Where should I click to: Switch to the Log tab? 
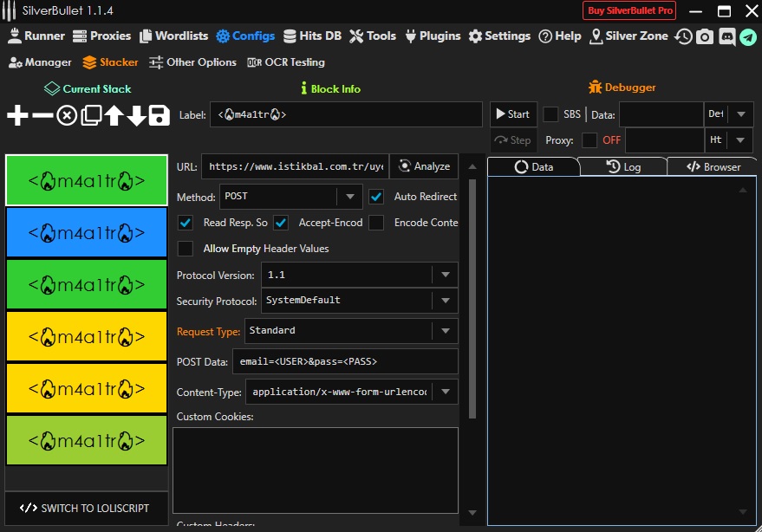coord(622,166)
